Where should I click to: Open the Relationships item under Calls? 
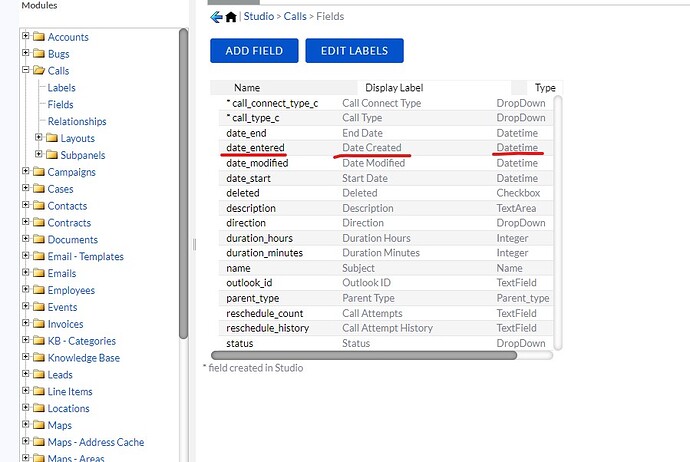[x=77, y=121]
